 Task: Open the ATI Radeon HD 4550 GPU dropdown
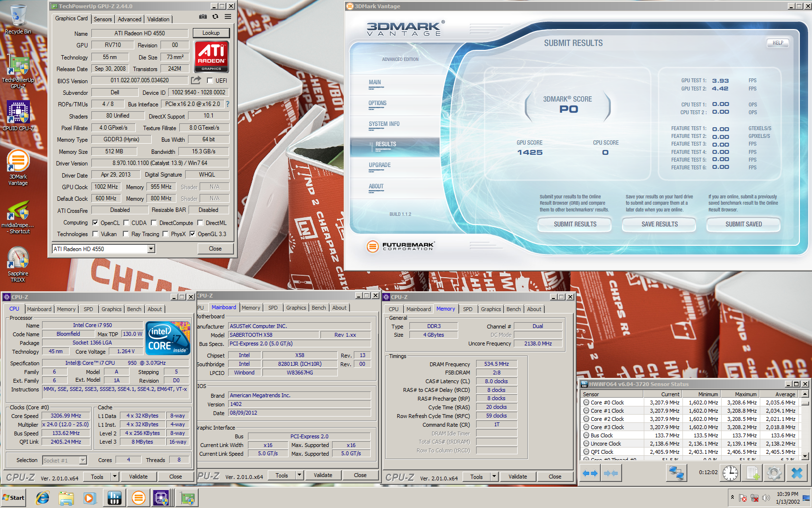151,249
